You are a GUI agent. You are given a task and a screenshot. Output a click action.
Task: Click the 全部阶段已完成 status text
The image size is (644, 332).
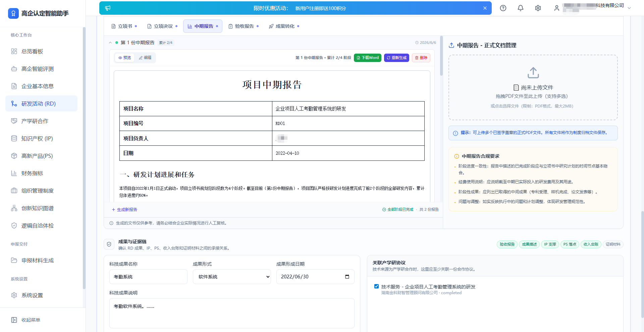point(400,209)
